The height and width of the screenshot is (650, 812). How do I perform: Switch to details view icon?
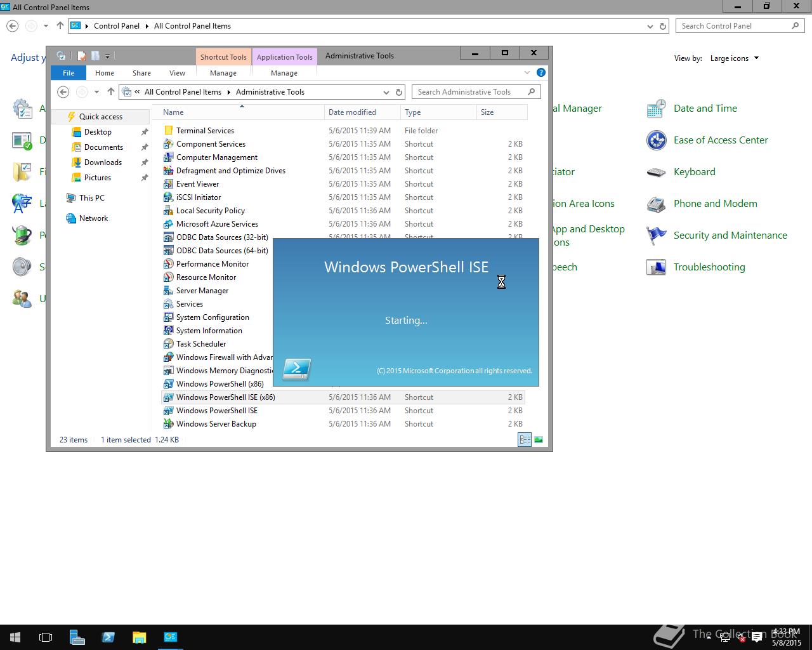525,439
